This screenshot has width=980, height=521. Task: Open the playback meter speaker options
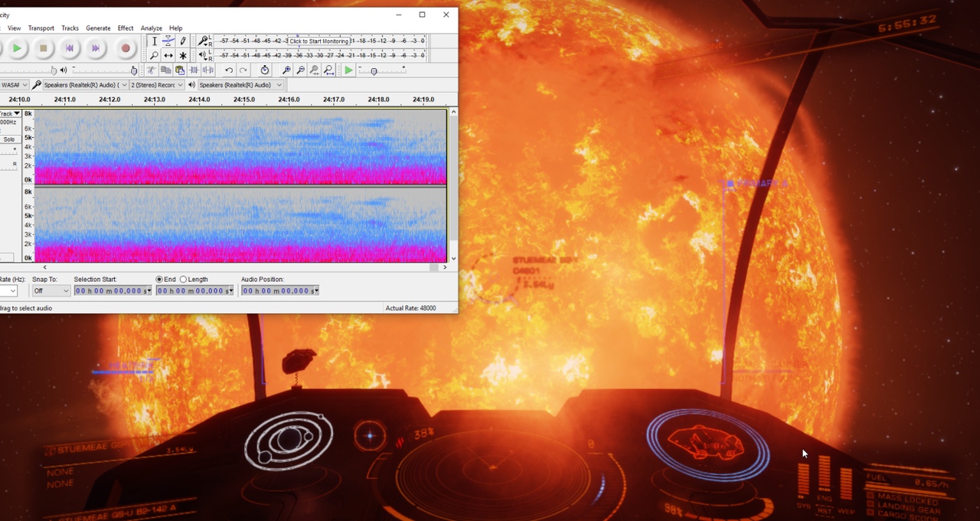[x=204, y=55]
